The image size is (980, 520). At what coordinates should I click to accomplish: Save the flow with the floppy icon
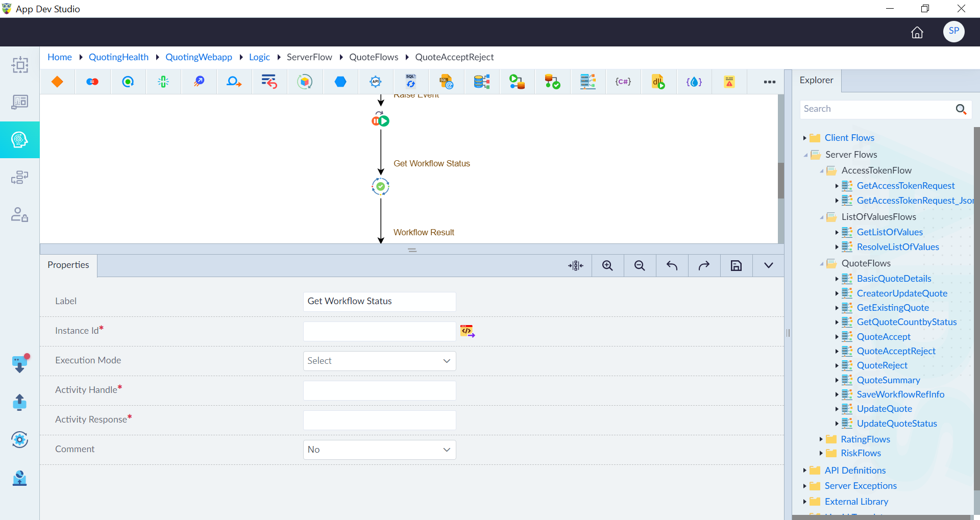pos(736,265)
